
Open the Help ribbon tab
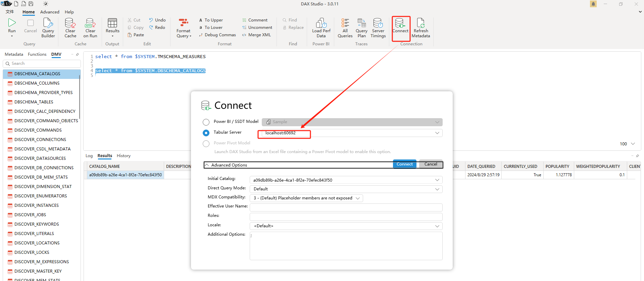tap(69, 12)
